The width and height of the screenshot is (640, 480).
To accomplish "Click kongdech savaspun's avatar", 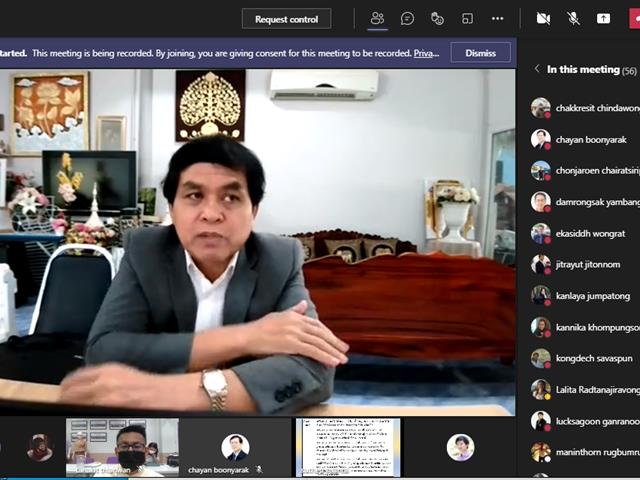I will (541, 358).
